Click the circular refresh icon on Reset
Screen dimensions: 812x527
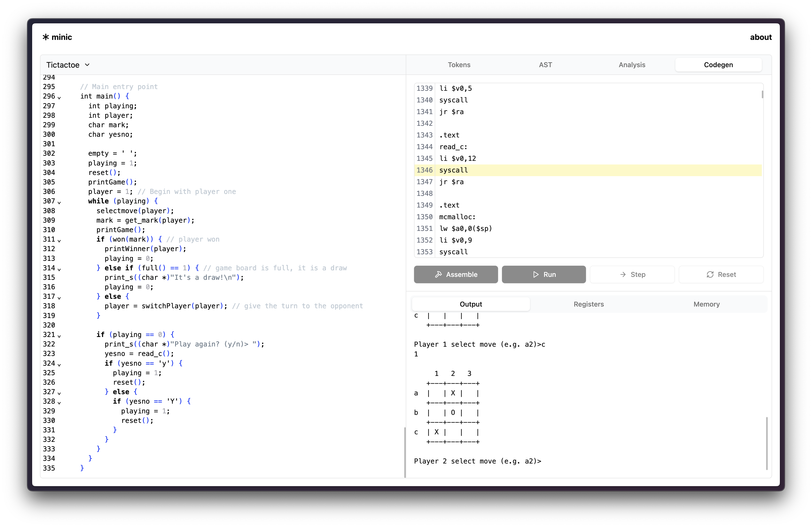710,274
